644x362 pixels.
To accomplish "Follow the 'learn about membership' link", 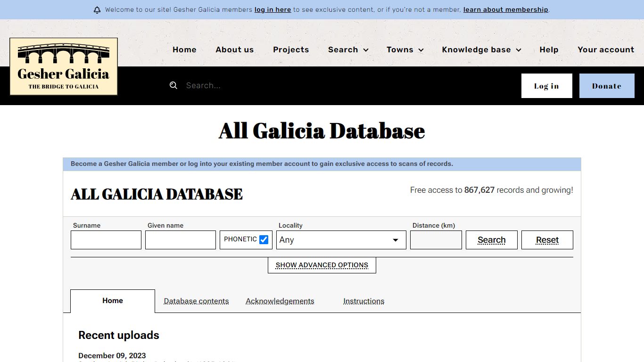I will click(x=506, y=9).
